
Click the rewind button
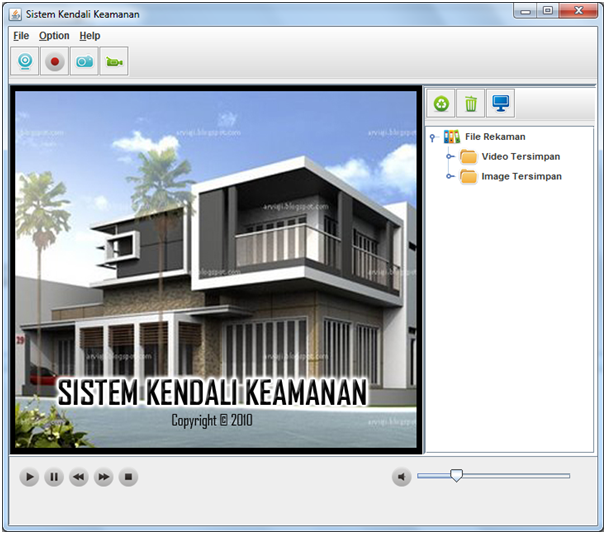(x=79, y=478)
